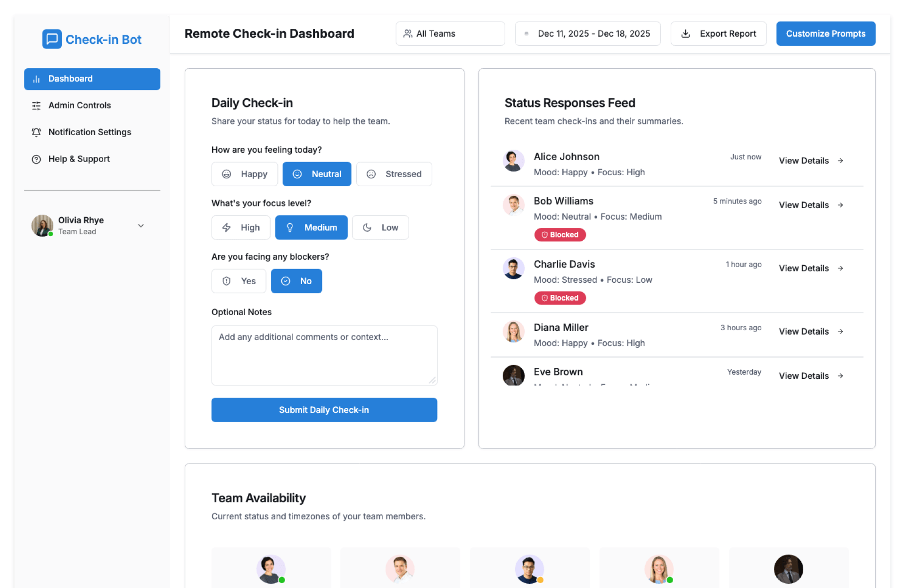This screenshot has width=905, height=588.
Task: Choose Yes for facing blockers
Action: point(239,281)
